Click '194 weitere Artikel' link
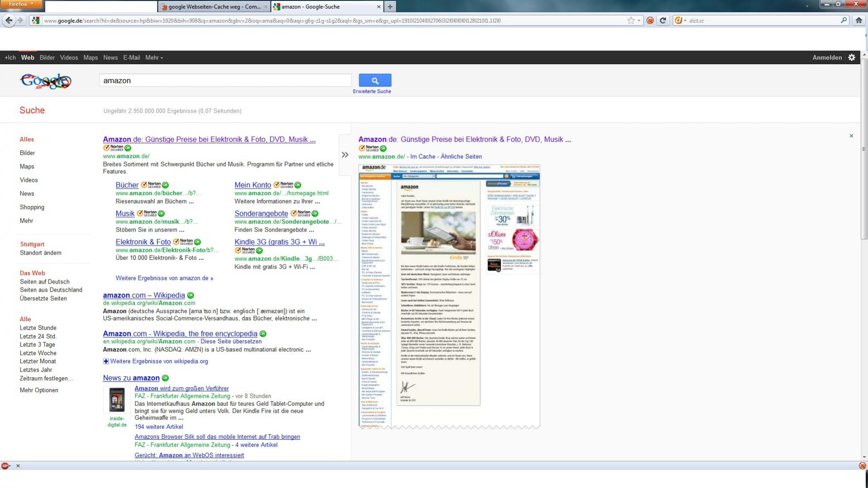Image resolution: width=868 pixels, height=488 pixels. (159, 427)
